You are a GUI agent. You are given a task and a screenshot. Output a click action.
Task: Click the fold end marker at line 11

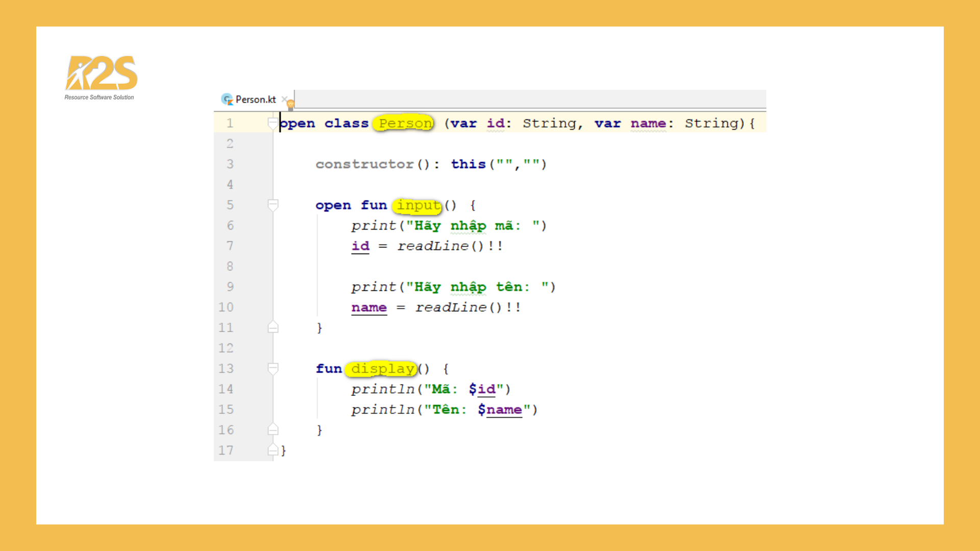coord(273,327)
